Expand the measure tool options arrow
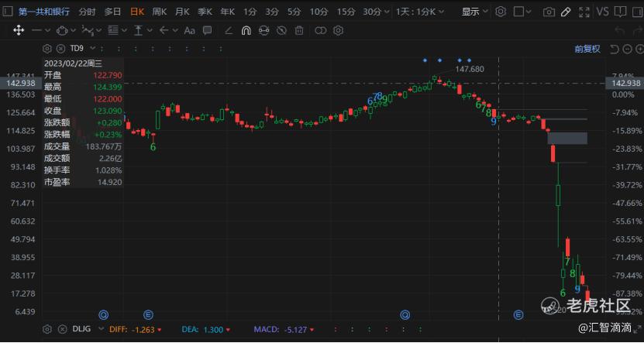The image size is (644, 343). pos(150,30)
